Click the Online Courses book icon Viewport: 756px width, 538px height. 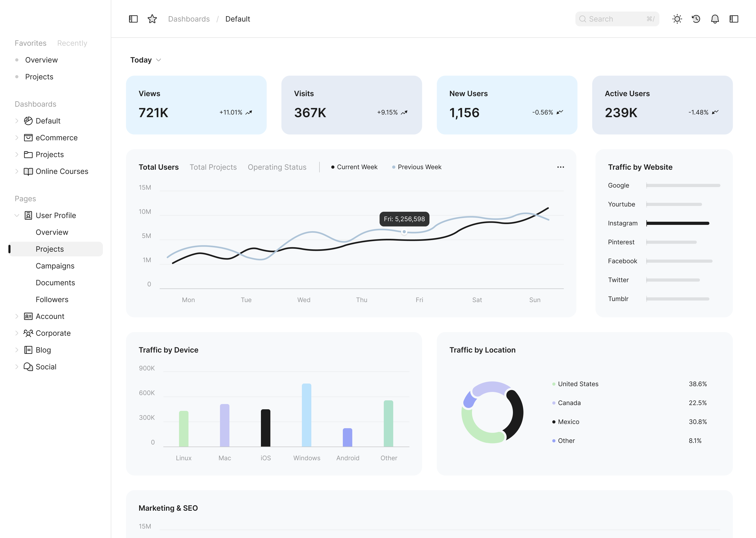pyautogui.click(x=28, y=171)
